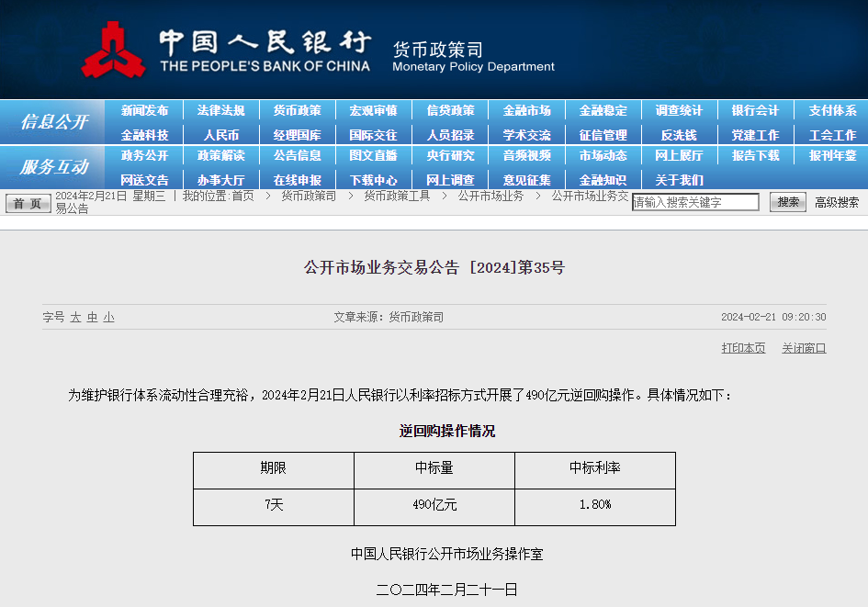This screenshot has height=607, width=868.
Task: Click 货币政策工具 in the breadcrumb
Action: point(396,196)
